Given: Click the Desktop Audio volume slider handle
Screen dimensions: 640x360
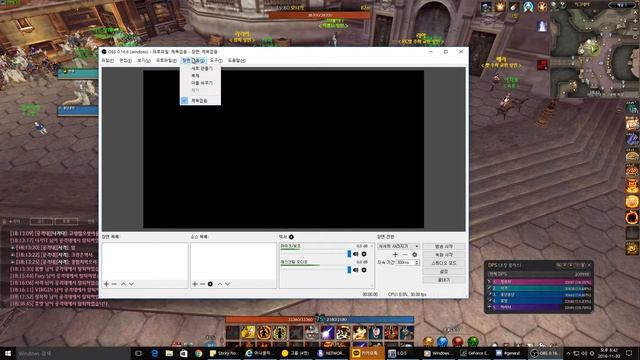Looking at the screenshot, I should click(349, 270).
